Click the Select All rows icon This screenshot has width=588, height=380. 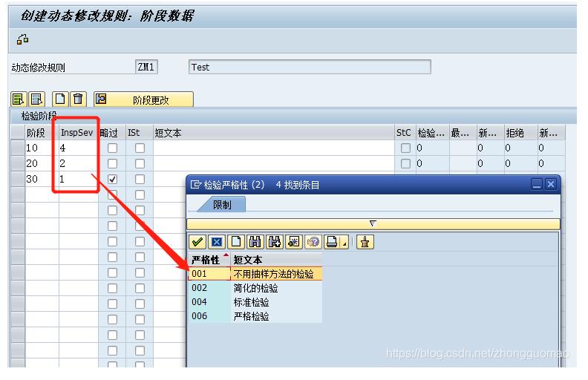point(19,99)
